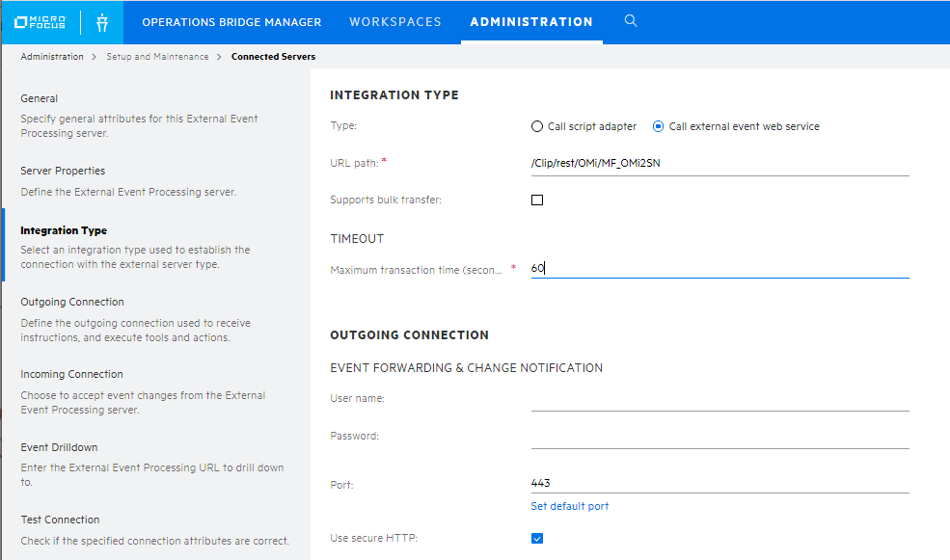Click 'Define the External Event Processing server.' text
Viewport: 950px width, 560px height.
[x=128, y=192]
